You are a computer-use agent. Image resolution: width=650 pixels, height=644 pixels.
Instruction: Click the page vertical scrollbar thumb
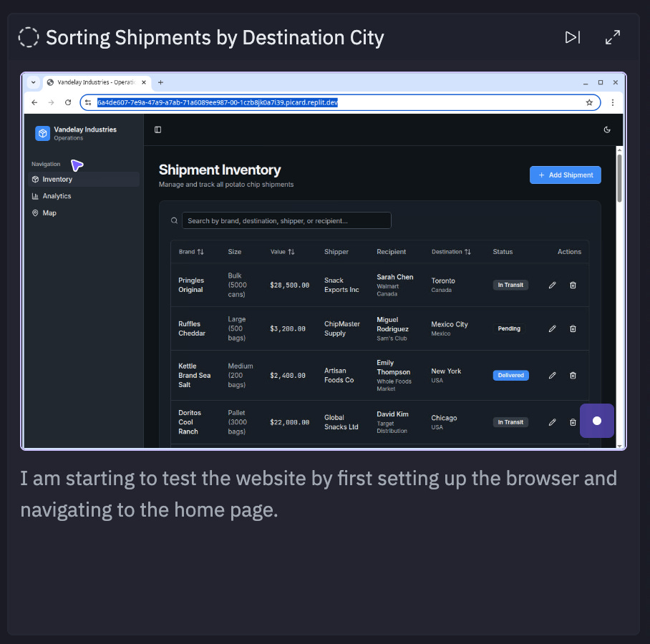pyautogui.click(x=619, y=178)
